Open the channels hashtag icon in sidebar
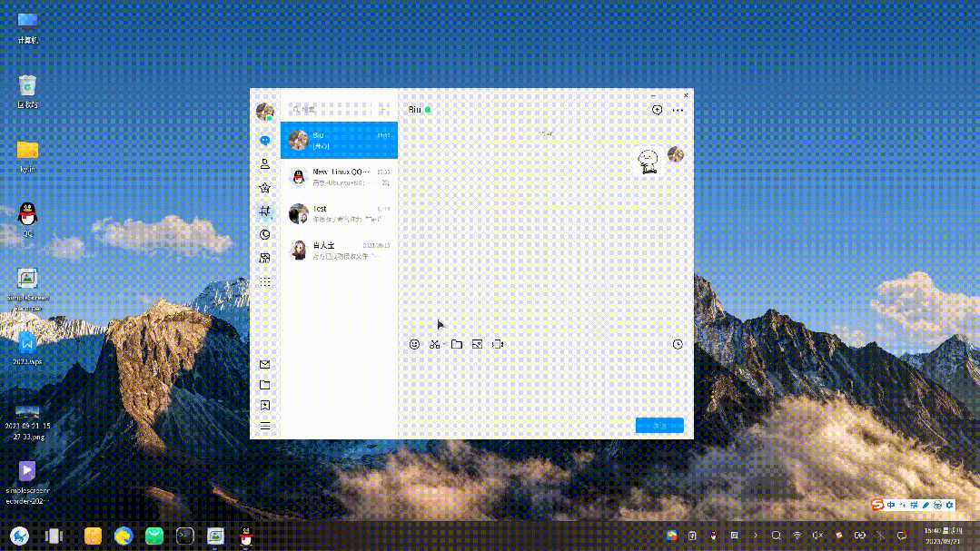The height and width of the screenshot is (551, 980). click(264, 211)
